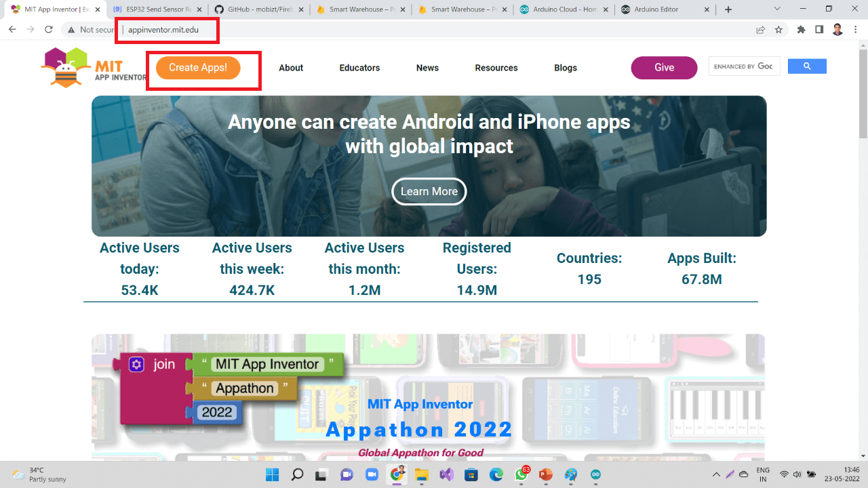Open network and volume quick settings
The image size is (868, 488).
coord(798,474)
